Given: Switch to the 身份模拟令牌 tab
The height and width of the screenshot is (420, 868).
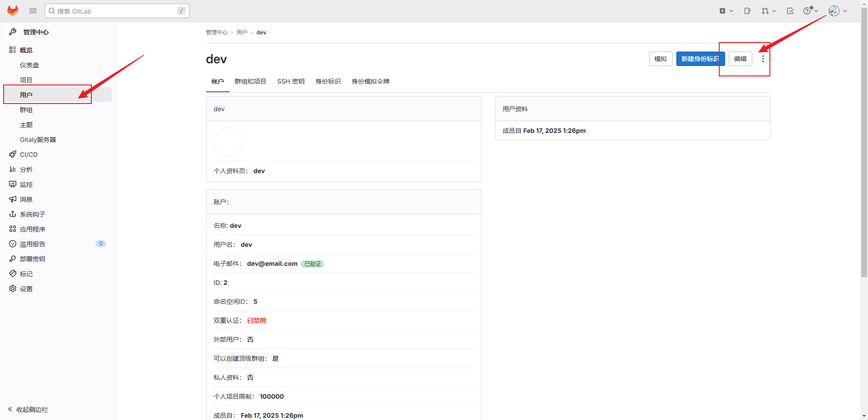Looking at the screenshot, I should 371,81.
